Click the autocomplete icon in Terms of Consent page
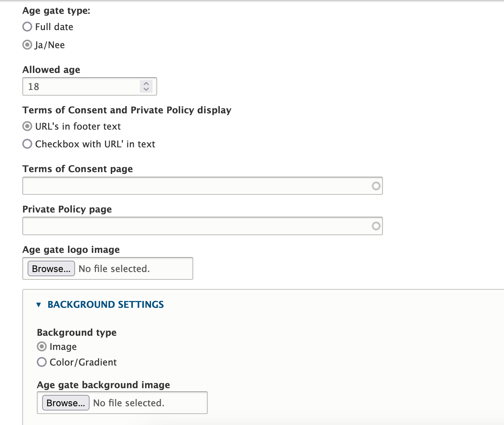504x425 pixels. tap(375, 186)
